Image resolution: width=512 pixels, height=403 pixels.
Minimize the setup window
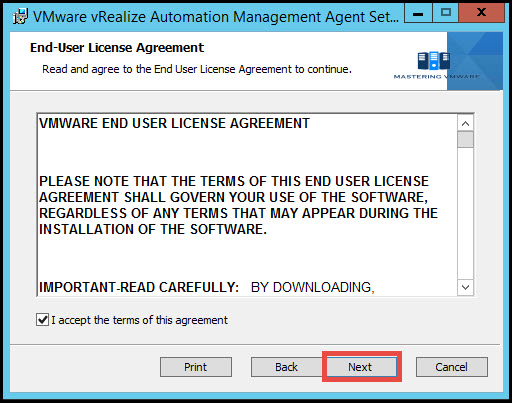pyautogui.click(x=418, y=13)
